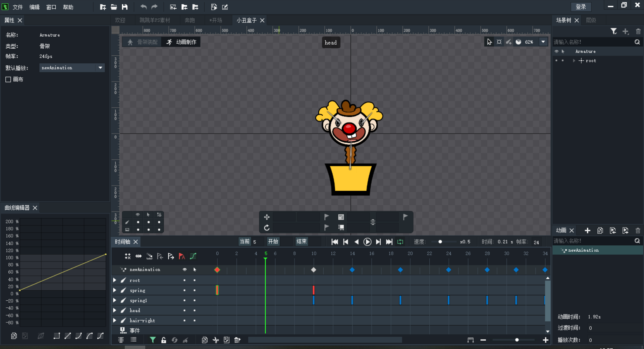Expand root node in scene tree
The image size is (644, 349).
click(x=574, y=61)
